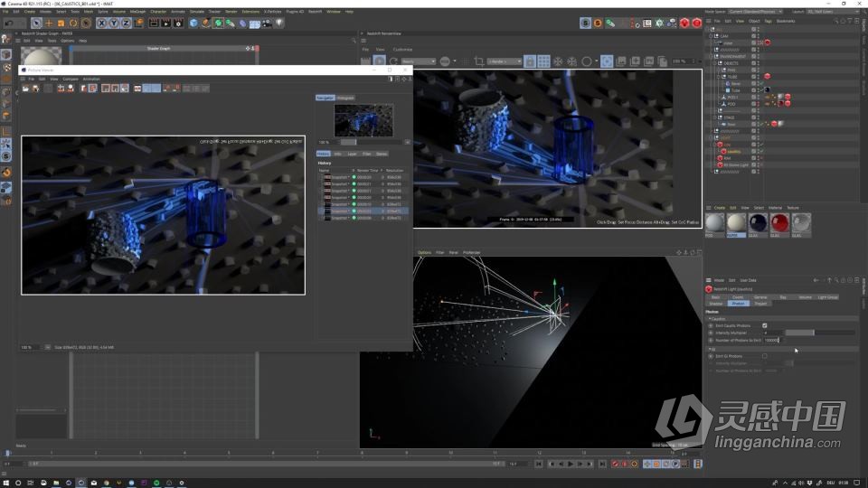868x488 pixels.
Task: Enable Emit GI Photons checkbox
Action: click(x=765, y=356)
